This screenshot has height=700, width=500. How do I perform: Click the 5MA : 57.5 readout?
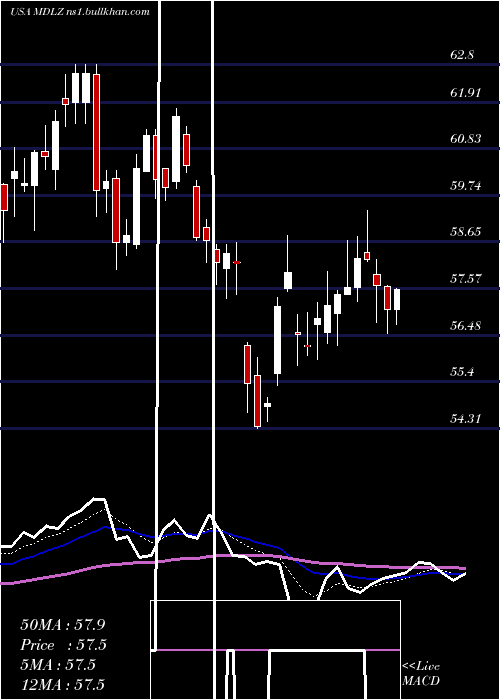click(x=58, y=665)
